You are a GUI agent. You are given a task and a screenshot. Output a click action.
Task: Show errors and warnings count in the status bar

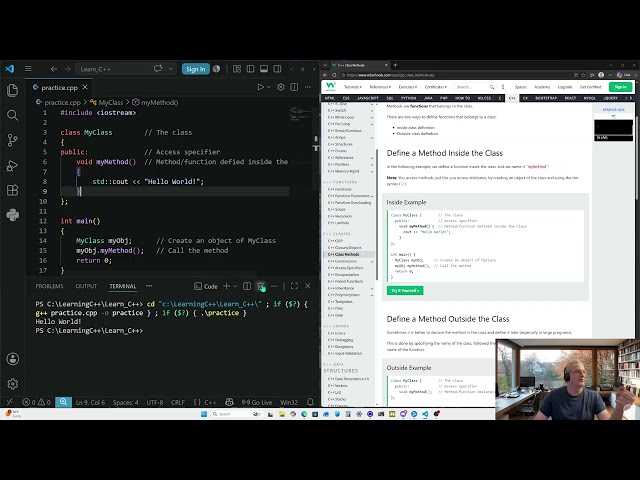pos(36,402)
